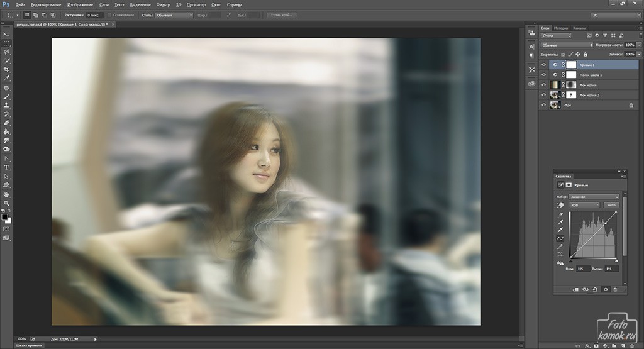Delete adjustment with trash icon in Properties
The width and height of the screenshot is (644, 349).
615,289
